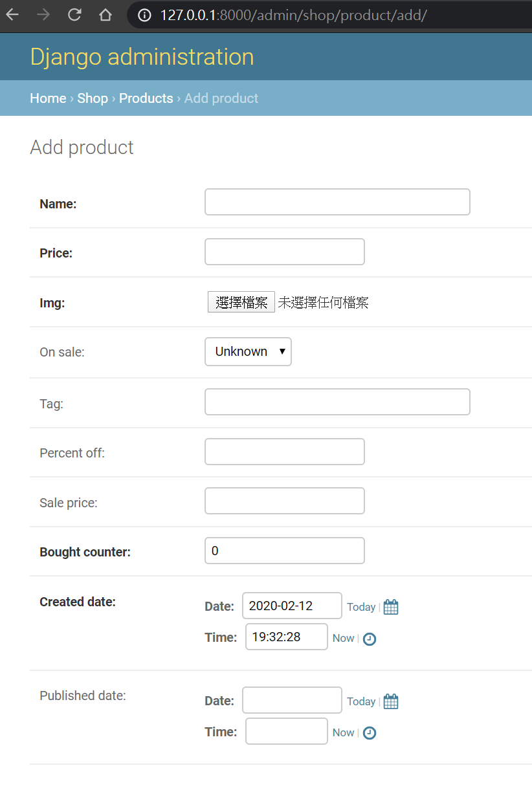Viewport: 532px width, 790px height.
Task: Navigate back with the browser back arrow
Action: [x=12, y=15]
